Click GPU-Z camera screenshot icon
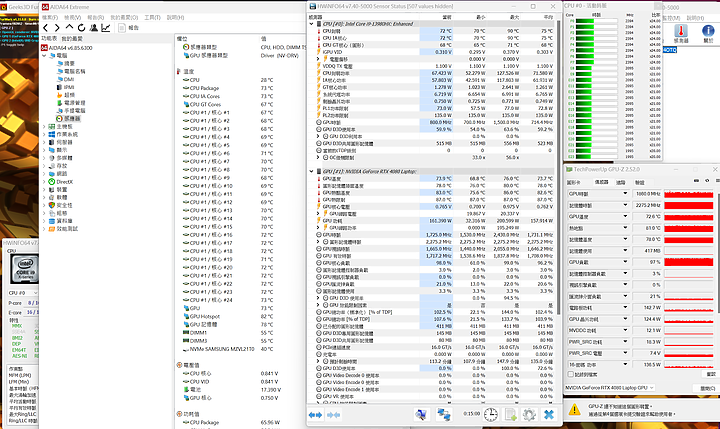This screenshot has height=429, width=720. click(697, 181)
